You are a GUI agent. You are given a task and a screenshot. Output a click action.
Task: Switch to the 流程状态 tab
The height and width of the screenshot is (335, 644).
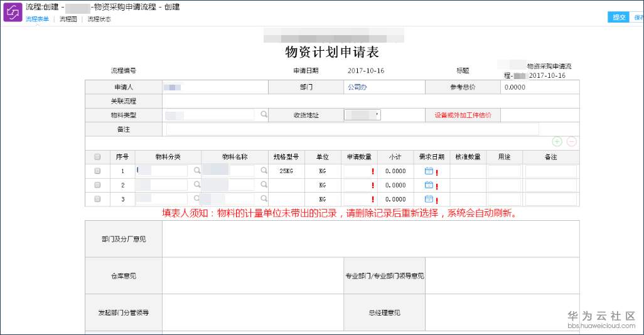(x=99, y=19)
